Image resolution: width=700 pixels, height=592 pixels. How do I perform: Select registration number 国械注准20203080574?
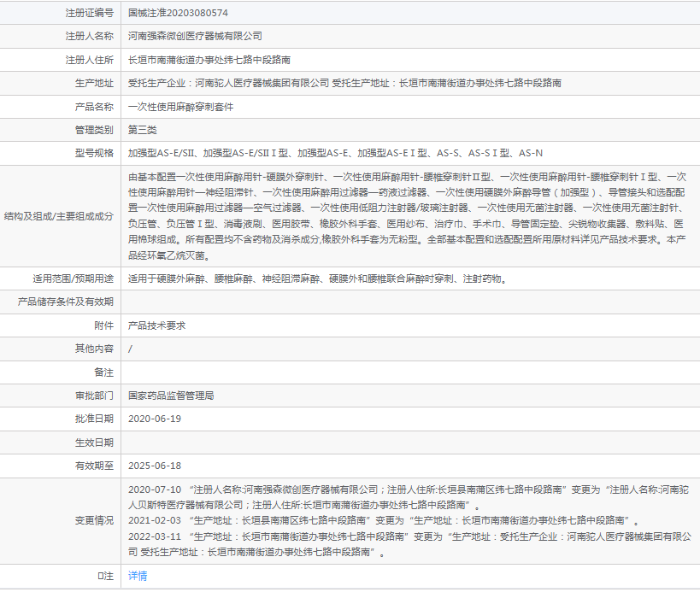178,13
